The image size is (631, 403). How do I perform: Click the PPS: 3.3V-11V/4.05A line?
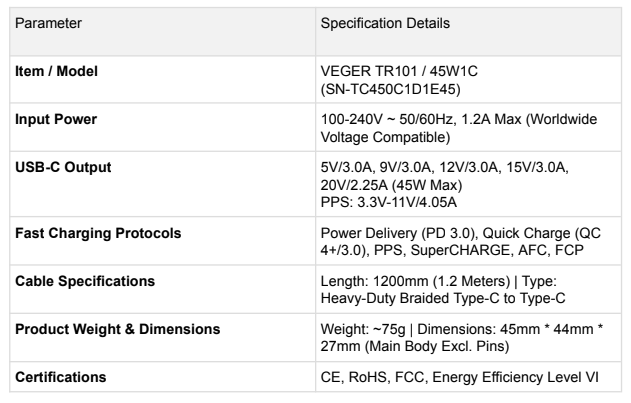(389, 202)
